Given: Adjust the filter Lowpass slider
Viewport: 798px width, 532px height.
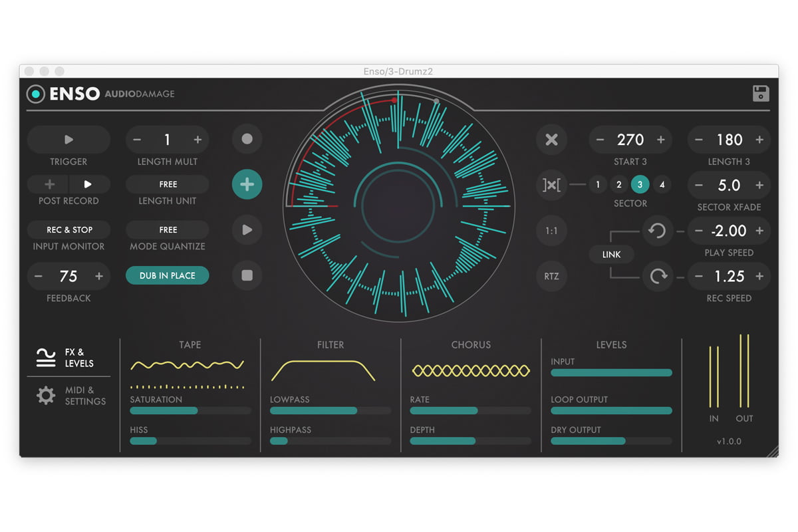Looking at the screenshot, I should click(x=331, y=411).
